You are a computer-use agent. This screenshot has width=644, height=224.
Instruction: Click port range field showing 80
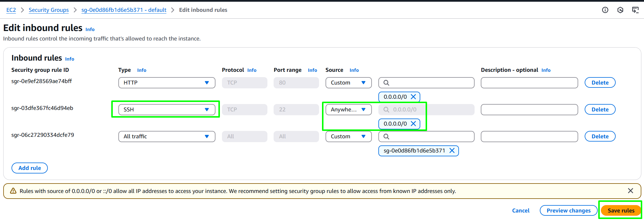(x=296, y=83)
